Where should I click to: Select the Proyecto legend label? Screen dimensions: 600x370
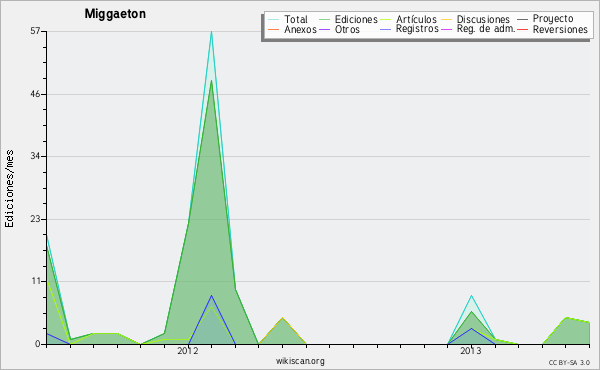[x=553, y=19]
